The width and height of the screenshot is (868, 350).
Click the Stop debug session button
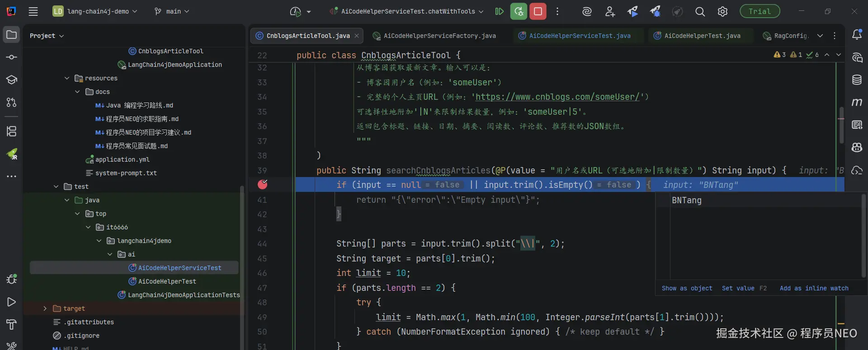[x=538, y=12]
